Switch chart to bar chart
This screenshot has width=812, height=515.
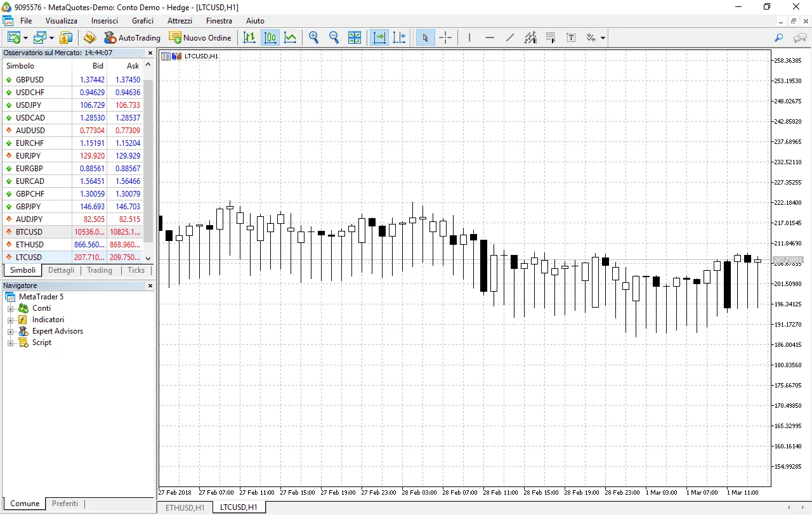250,37
